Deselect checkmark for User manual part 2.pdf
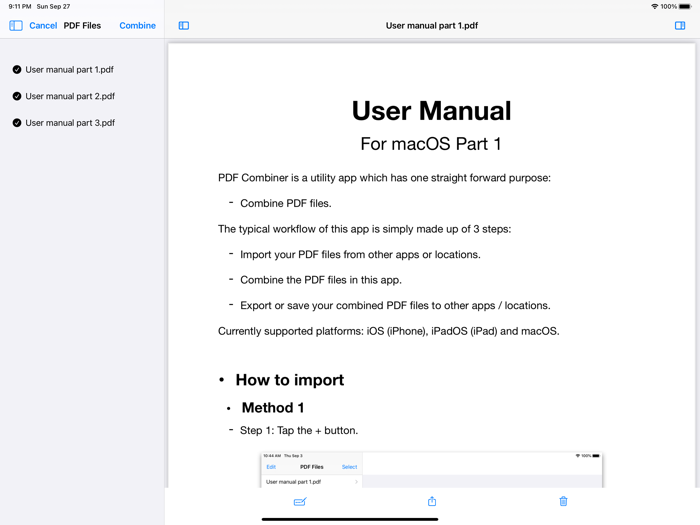700x525 pixels. coord(17,96)
